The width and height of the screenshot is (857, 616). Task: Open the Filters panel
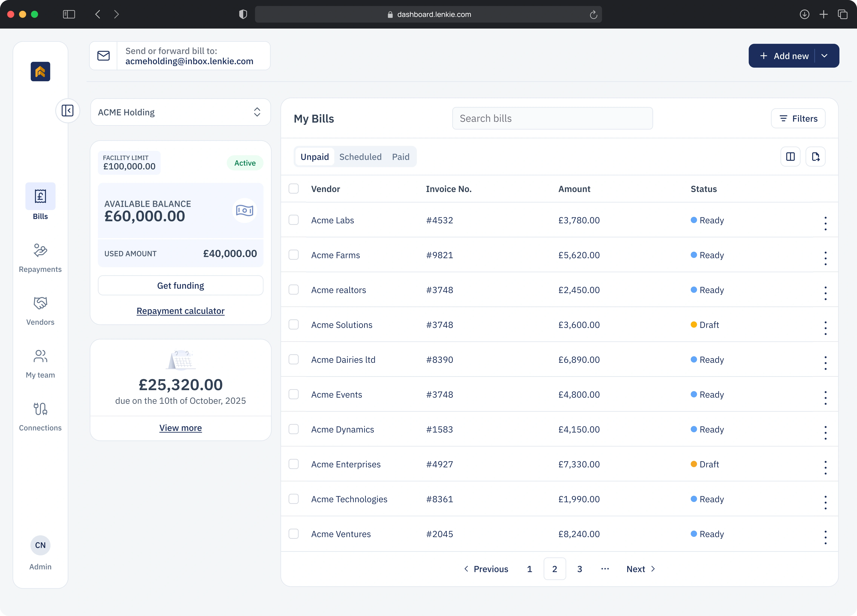[x=798, y=119]
